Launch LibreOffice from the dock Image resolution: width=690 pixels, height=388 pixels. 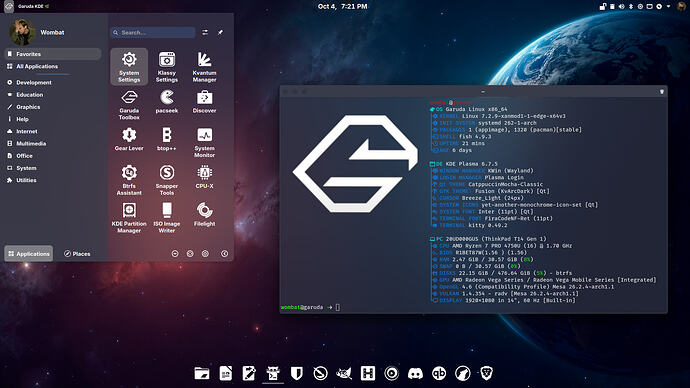pos(226,373)
